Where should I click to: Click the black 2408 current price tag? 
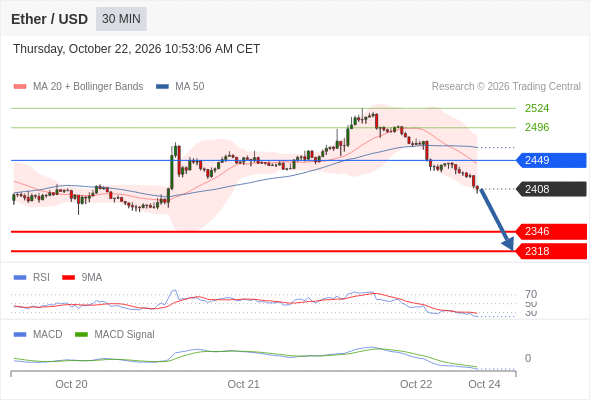coord(551,189)
